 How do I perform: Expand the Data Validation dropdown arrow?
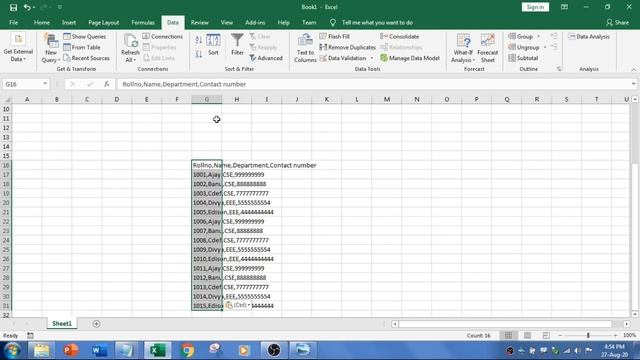372,58
